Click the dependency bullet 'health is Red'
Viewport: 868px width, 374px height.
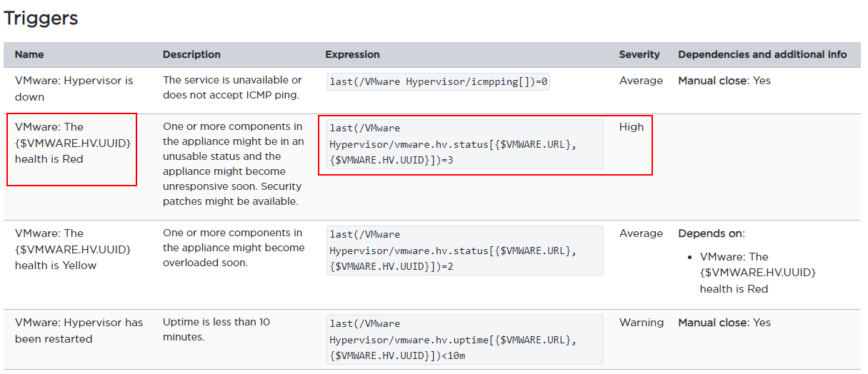(x=757, y=273)
